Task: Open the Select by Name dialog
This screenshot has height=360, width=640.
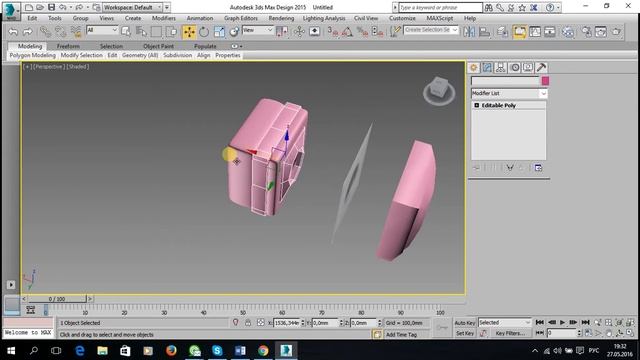Action: [x=141, y=32]
